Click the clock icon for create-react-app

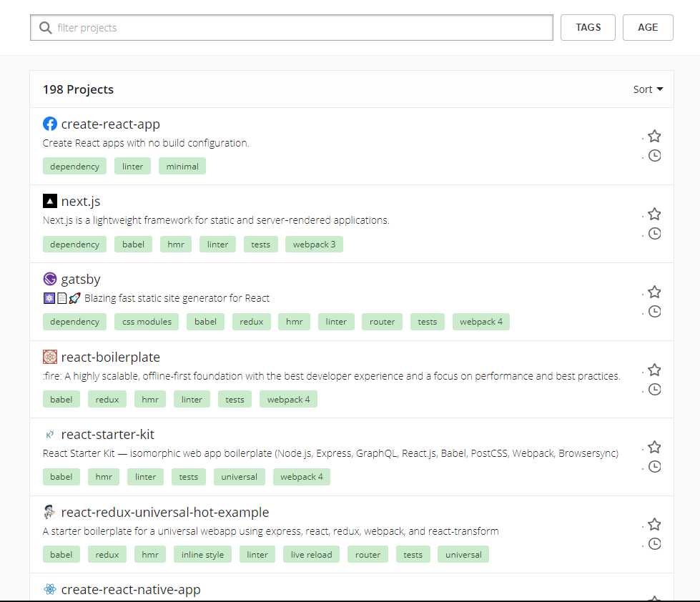point(654,156)
